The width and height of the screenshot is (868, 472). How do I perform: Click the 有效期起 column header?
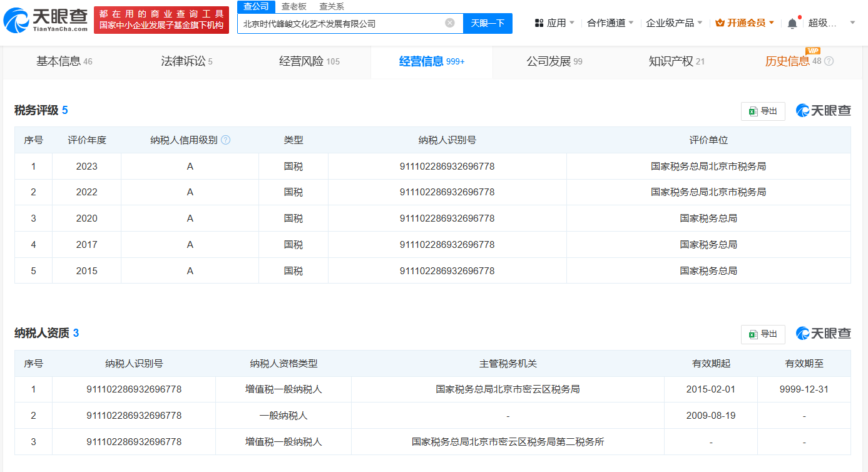coord(711,363)
